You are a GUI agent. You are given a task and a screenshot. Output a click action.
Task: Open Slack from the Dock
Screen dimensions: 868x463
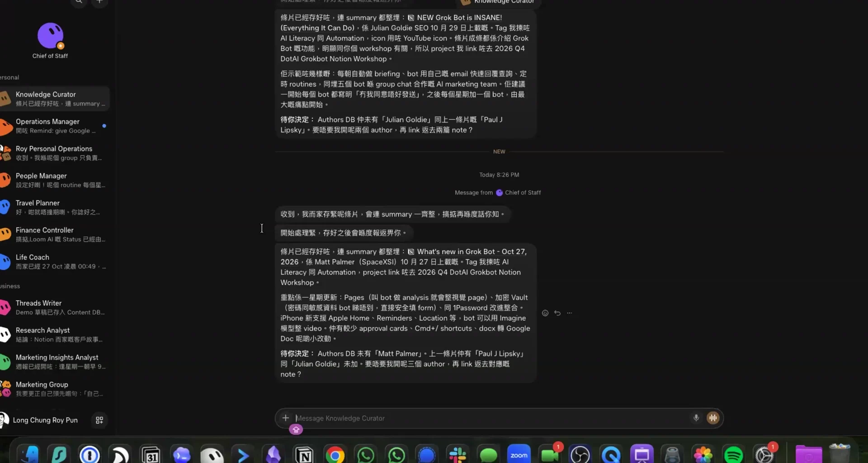[x=458, y=454]
